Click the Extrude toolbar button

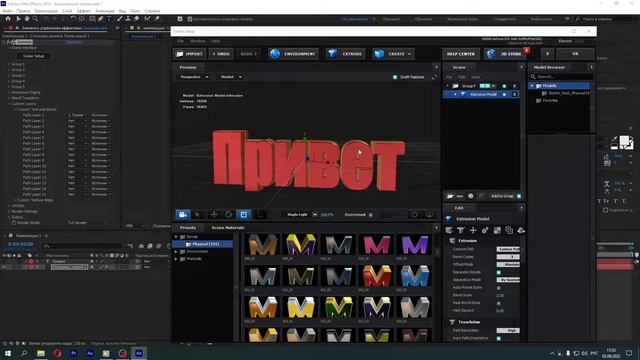(x=346, y=54)
